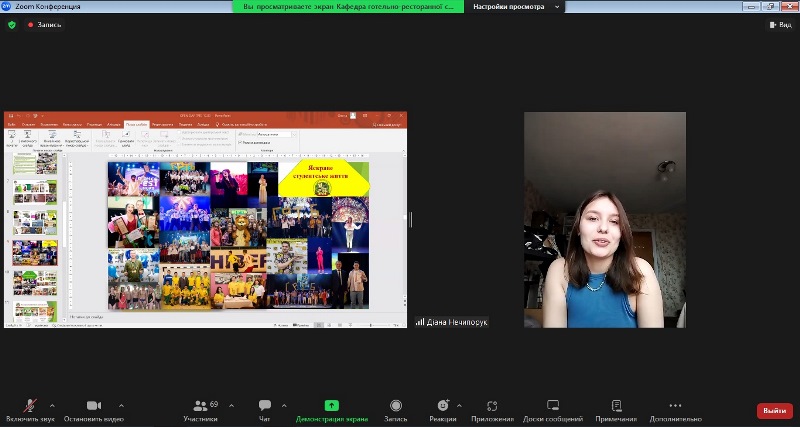800x427 pixels.
Task: Open the View layout button
Action: click(778, 25)
